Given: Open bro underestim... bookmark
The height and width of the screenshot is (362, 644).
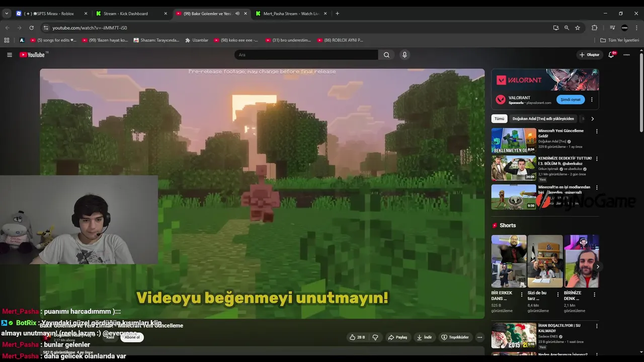Looking at the screenshot, I should [x=288, y=40].
